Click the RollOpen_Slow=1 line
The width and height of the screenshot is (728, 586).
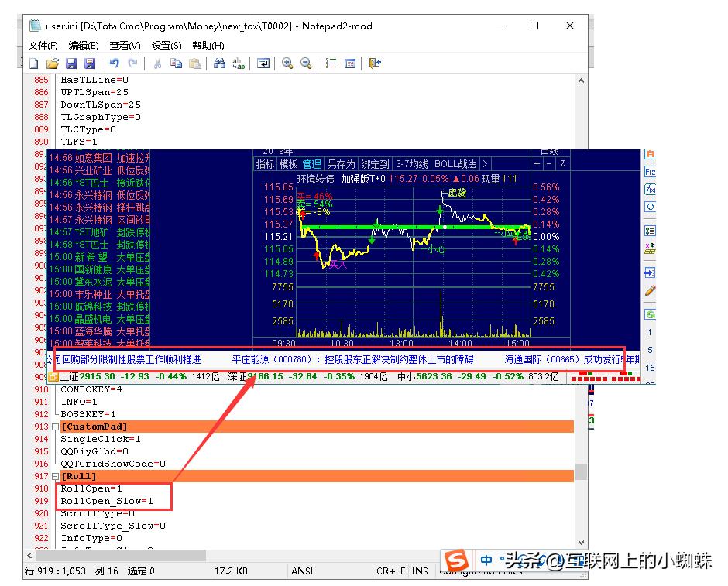pyautogui.click(x=107, y=501)
